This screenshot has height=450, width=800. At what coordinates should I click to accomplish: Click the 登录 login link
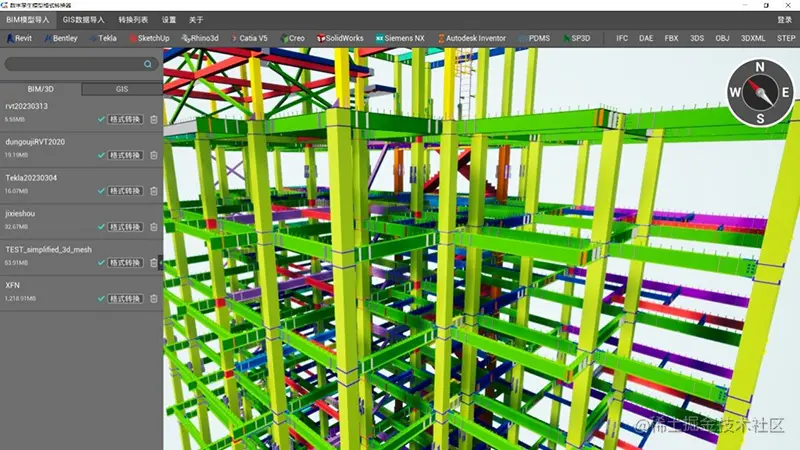click(x=785, y=20)
